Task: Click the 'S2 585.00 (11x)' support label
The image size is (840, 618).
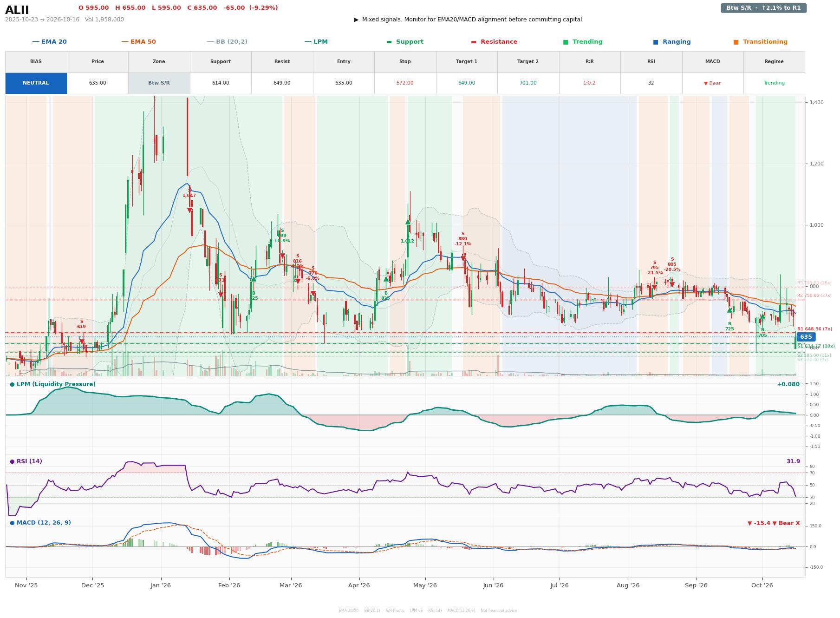Action: [814, 355]
